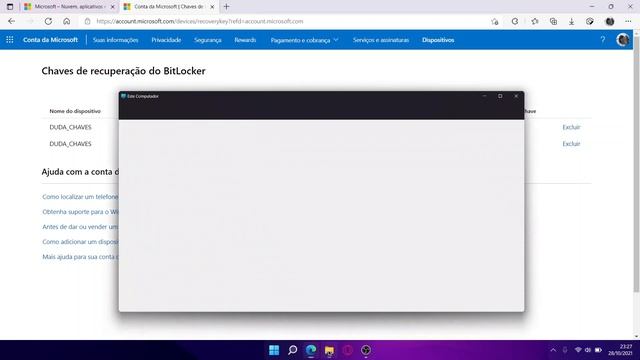Maximize the 'Este Computador' window
This screenshot has width=640, height=360.
pos(500,96)
